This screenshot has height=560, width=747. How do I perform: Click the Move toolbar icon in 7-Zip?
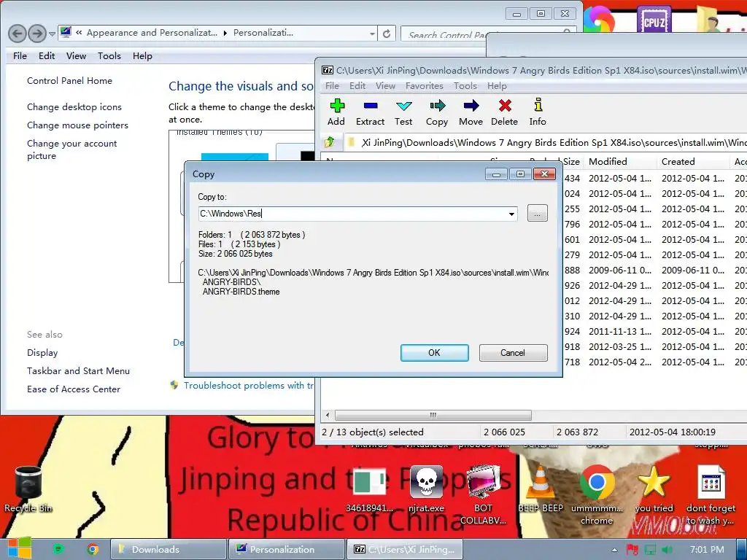[471, 112]
